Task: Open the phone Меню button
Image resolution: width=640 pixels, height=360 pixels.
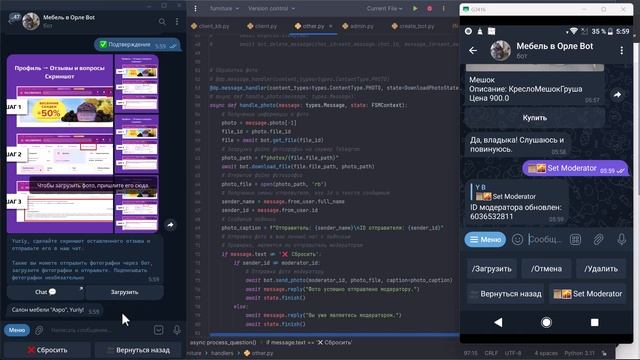Action: coord(485,240)
